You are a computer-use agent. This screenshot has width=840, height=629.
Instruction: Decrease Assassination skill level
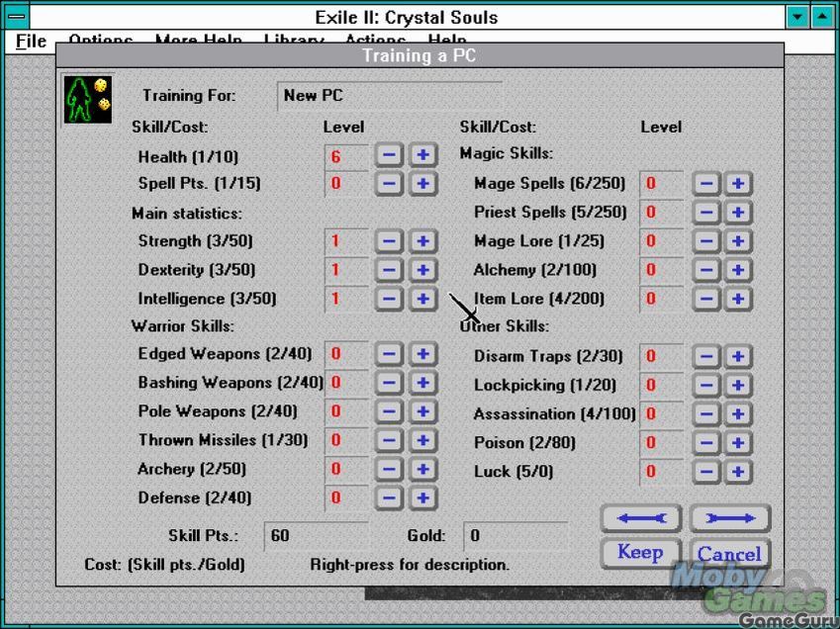point(706,413)
